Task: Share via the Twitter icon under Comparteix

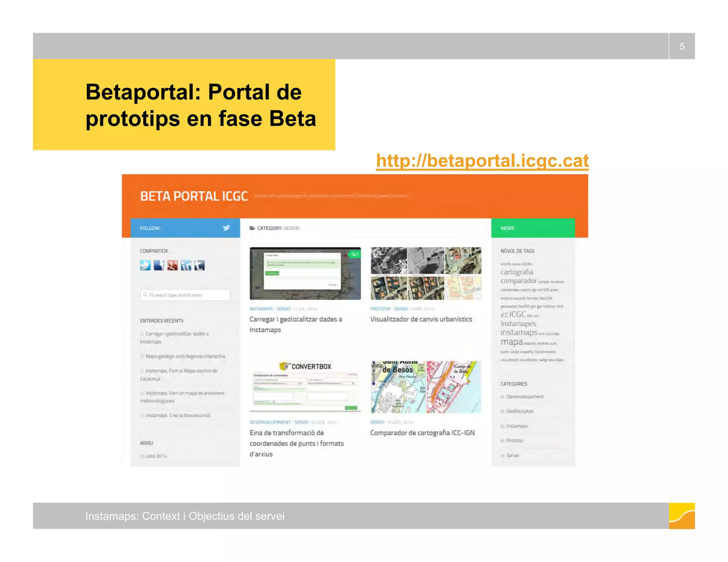Action: pyautogui.click(x=145, y=265)
